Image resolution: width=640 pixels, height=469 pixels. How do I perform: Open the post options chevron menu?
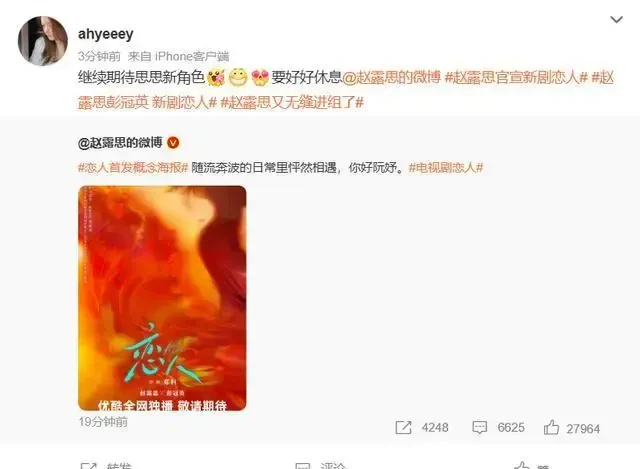point(616,19)
